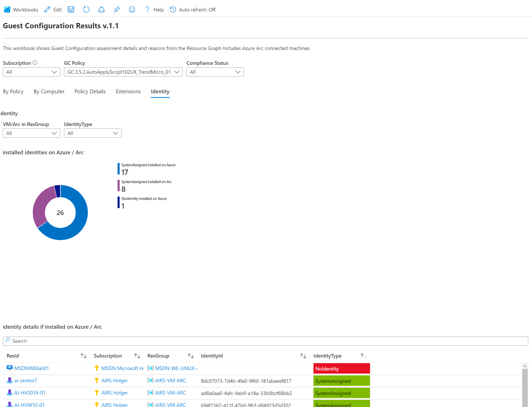Click the blue SystemAssigned on Azure legend swatch
The height and width of the screenshot is (407, 532).
coord(119,169)
